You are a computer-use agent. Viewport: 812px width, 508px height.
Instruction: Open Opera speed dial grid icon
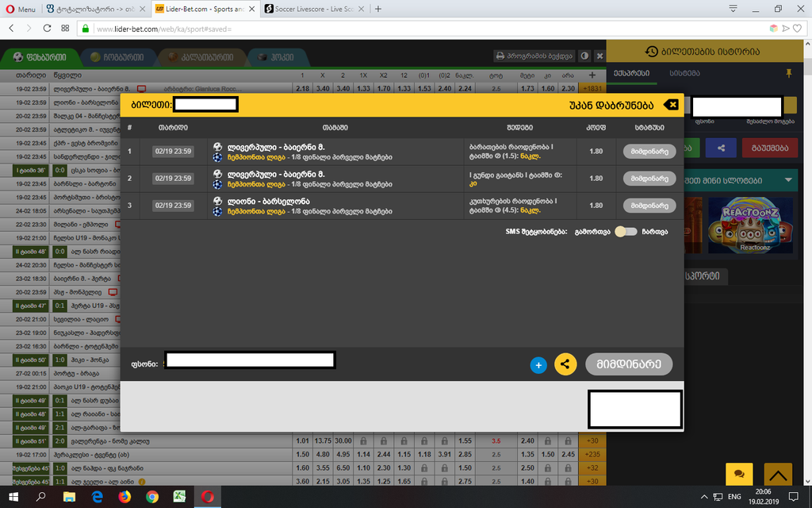tap(65, 29)
